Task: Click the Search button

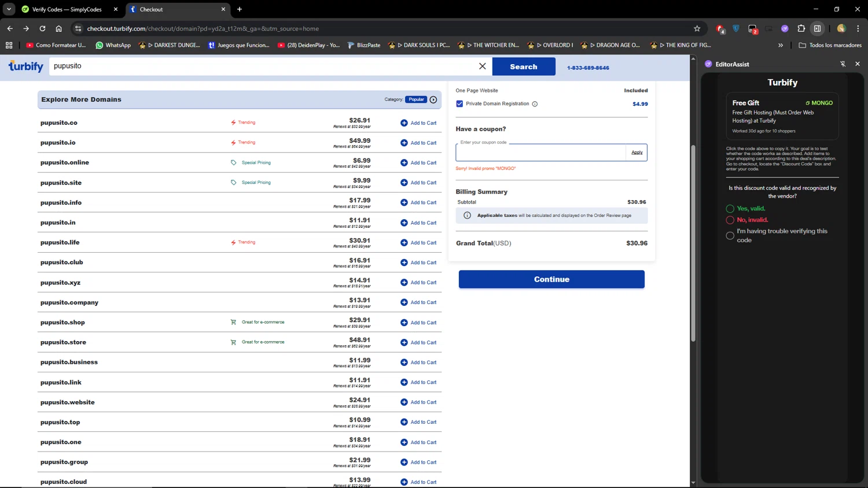Action: 524,66
